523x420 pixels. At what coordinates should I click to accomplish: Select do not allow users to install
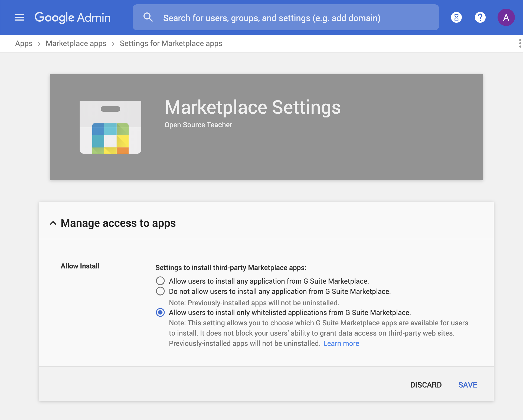click(x=160, y=291)
